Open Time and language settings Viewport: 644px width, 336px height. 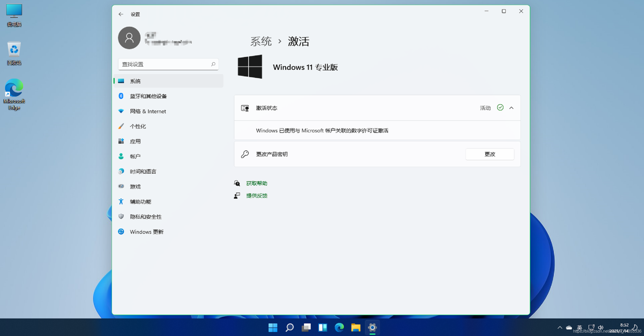(143, 172)
